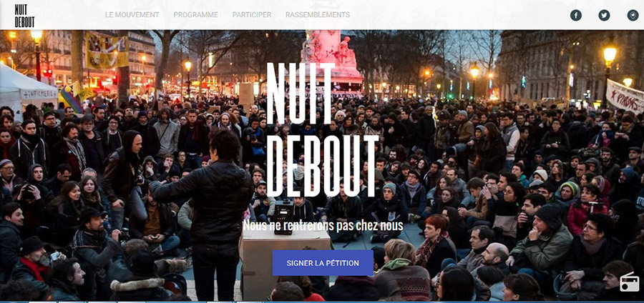Image resolution: width=644 pixels, height=303 pixels.
Task: Open the Rassemblements navigation item
Action: [x=318, y=15]
